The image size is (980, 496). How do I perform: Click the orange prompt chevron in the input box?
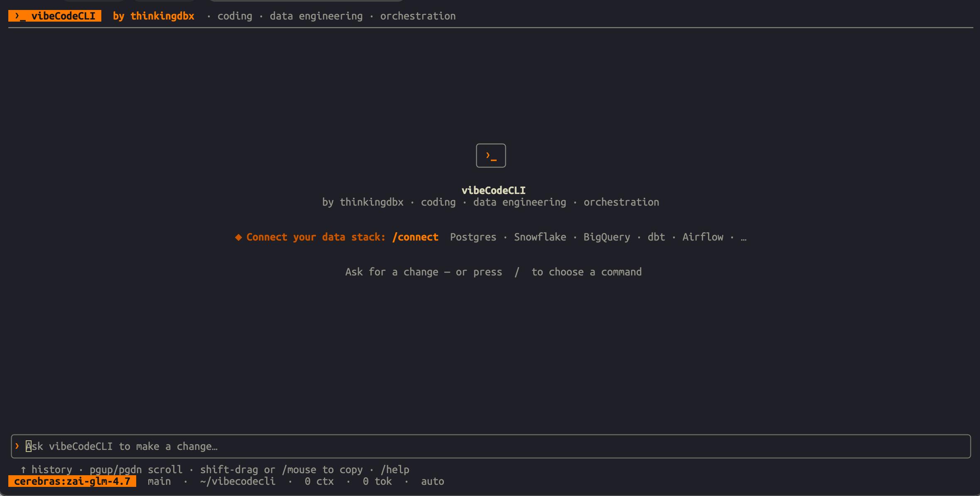(x=17, y=446)
